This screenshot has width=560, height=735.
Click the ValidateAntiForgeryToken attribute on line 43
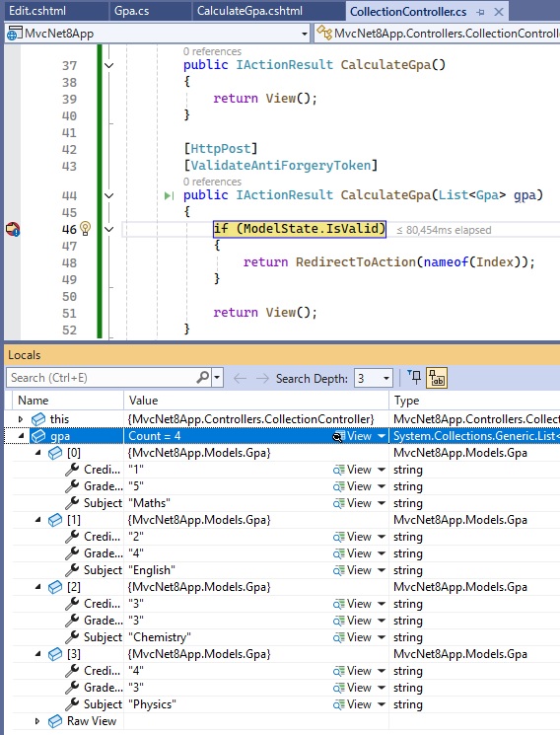(x=281, y=166)
